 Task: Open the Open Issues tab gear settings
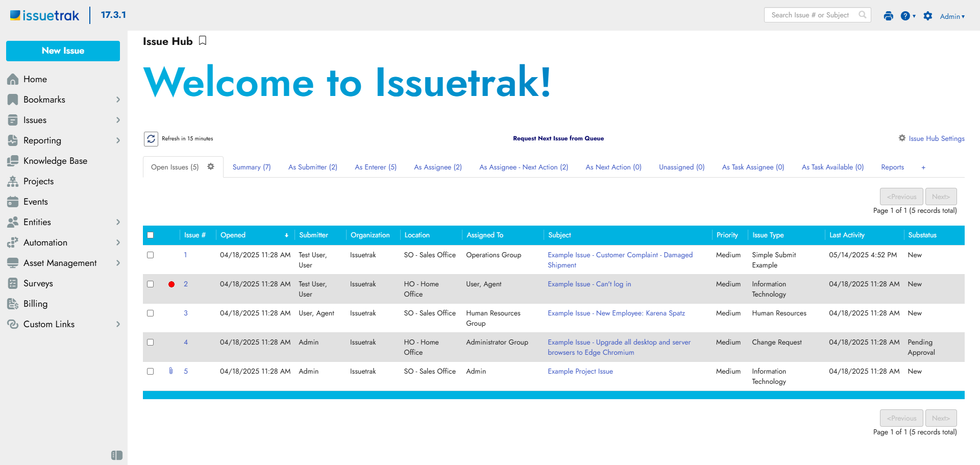tap(211, 167)
